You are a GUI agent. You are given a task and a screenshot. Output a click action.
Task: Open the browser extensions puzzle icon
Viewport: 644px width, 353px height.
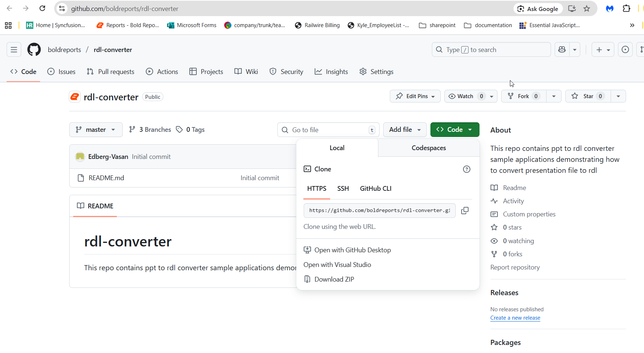[626, 9]
